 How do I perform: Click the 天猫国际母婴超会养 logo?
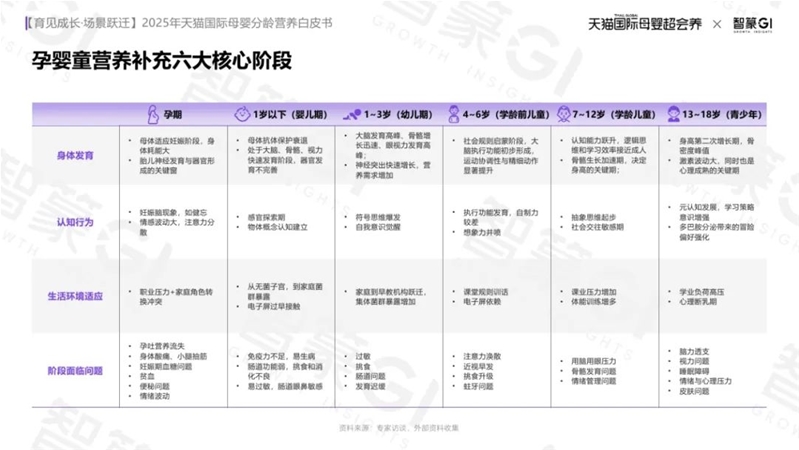pyautogui.click(x=645, y=23)
